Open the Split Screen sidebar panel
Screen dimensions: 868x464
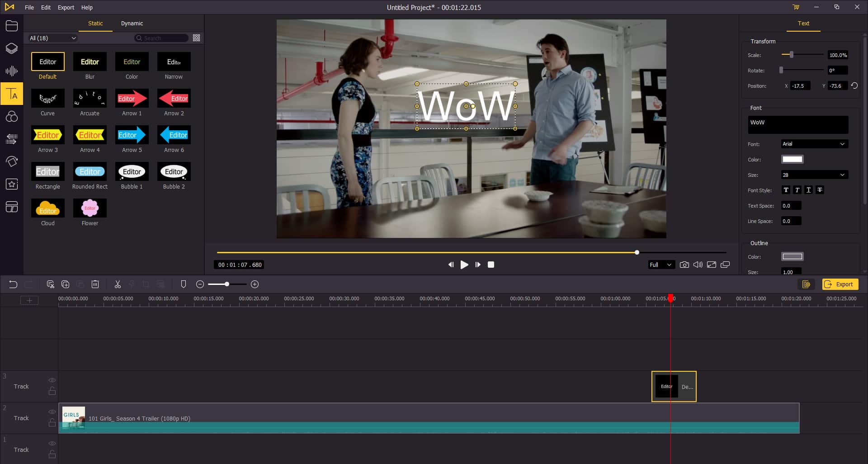tap(12, 207)
